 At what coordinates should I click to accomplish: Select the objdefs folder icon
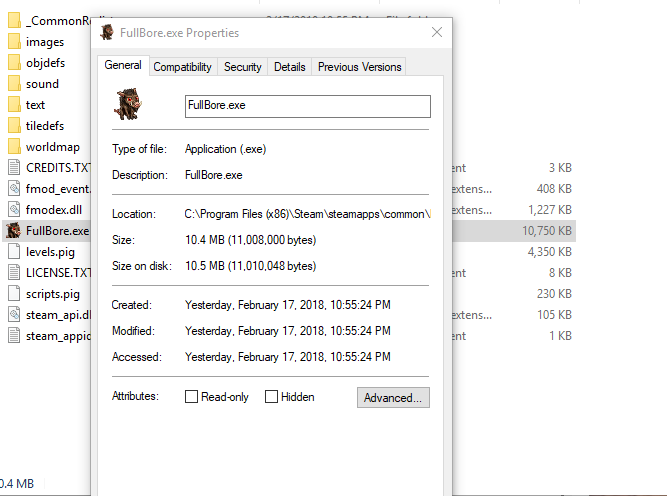click(x=14, y=63)
